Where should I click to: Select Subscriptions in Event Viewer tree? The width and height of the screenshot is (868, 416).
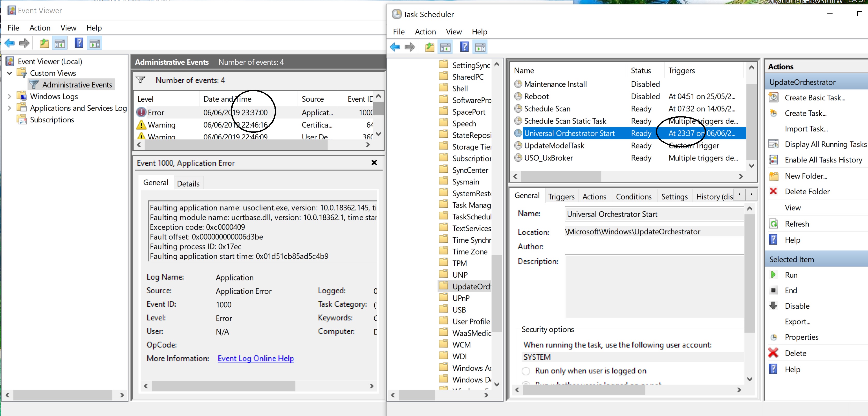point(52,120)
